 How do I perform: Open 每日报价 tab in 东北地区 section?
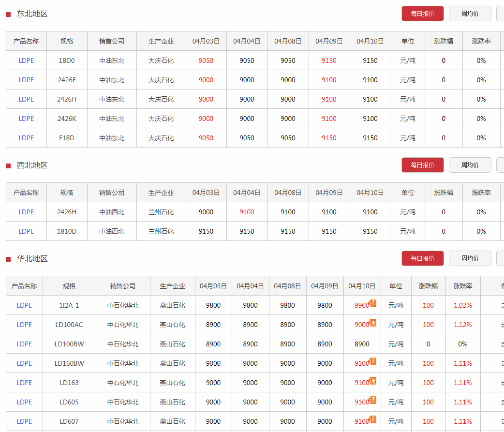pyautogui.click(x=422, y=14)
